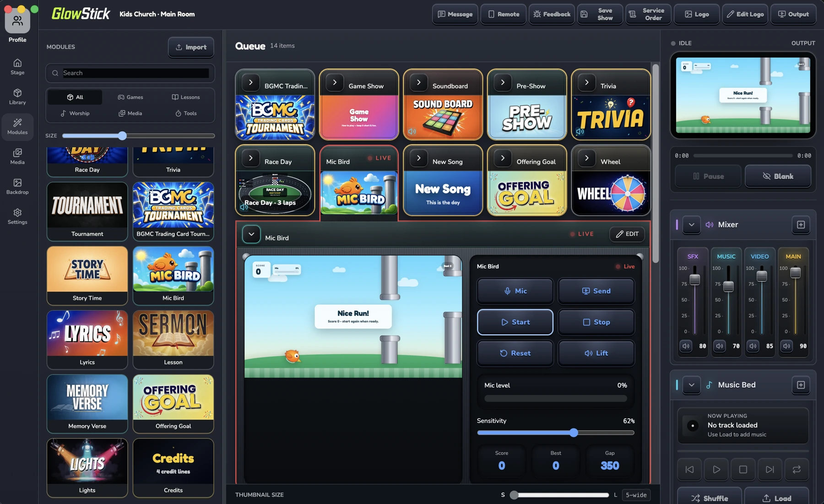Mute the MAIN channel speaker icon
Image resolution: width=824 pixels, height=504 pixels.
click(786, 346)
